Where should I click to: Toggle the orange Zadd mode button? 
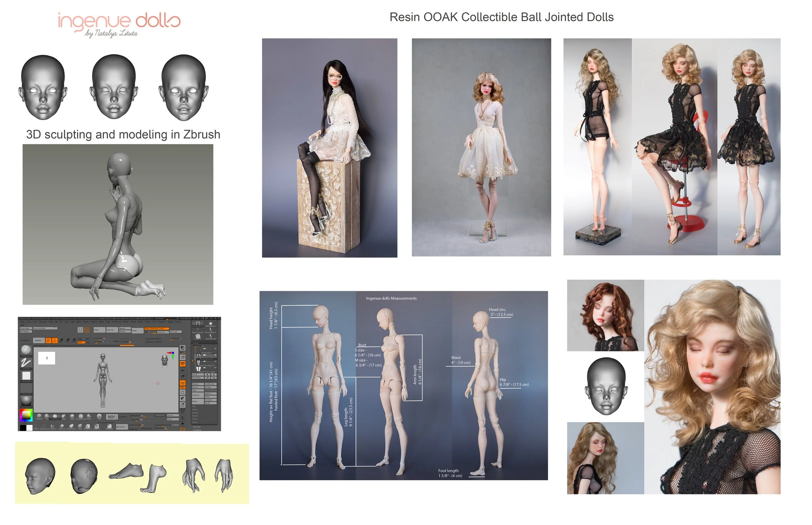pos(81,343)
